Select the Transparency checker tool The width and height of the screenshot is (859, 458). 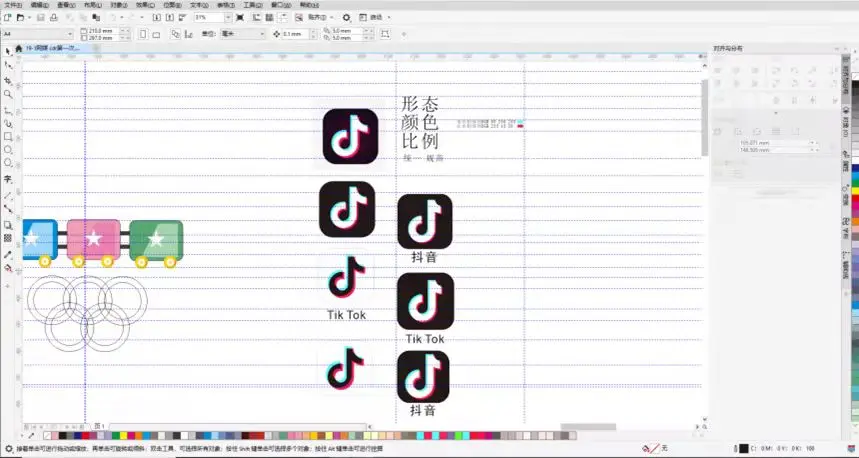coord(8,238)
